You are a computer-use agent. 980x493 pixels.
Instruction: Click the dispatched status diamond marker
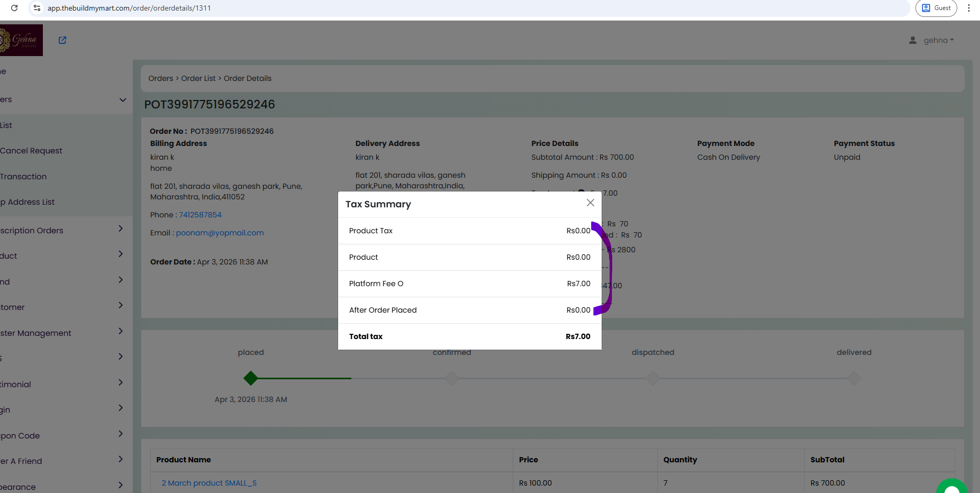point(653,378)
